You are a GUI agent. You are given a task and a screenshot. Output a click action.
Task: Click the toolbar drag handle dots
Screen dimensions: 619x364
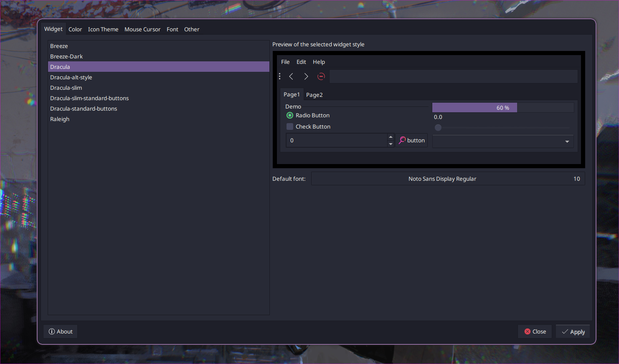coord(279,76)
